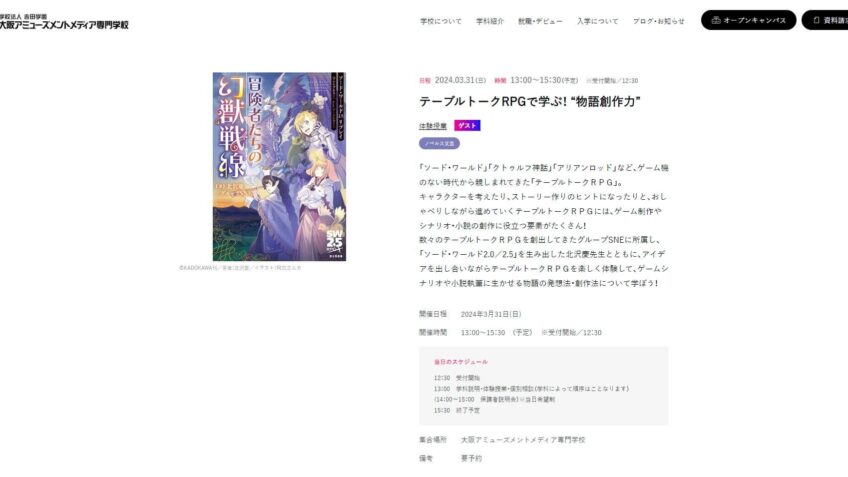Click the building icon on オープンキャンパス button
This screenshot has width=848, height=477.
point(716,21)
